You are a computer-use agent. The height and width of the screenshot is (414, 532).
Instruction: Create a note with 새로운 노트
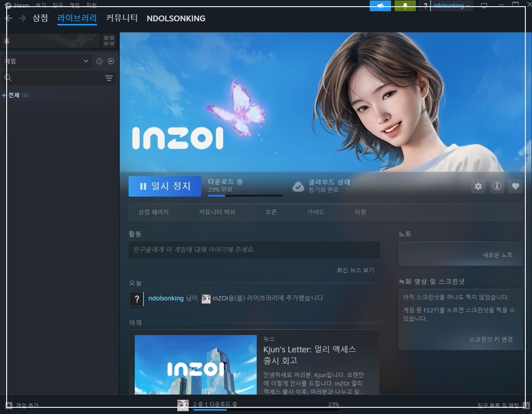pos(497,255)
